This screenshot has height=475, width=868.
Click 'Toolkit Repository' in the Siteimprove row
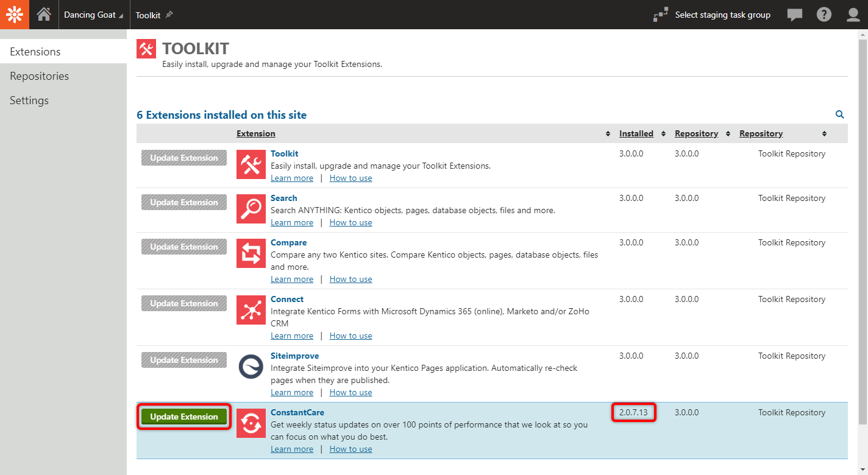792,356
